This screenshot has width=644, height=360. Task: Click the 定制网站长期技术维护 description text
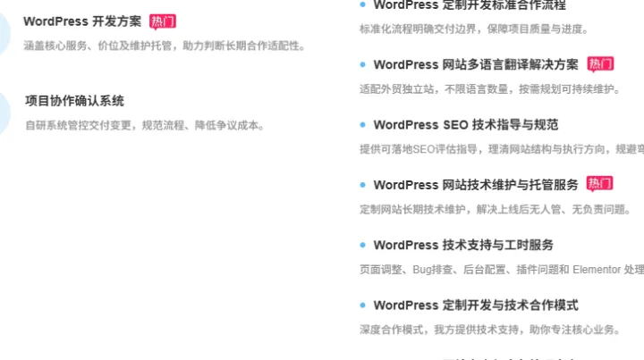click(x=496, y=209)
